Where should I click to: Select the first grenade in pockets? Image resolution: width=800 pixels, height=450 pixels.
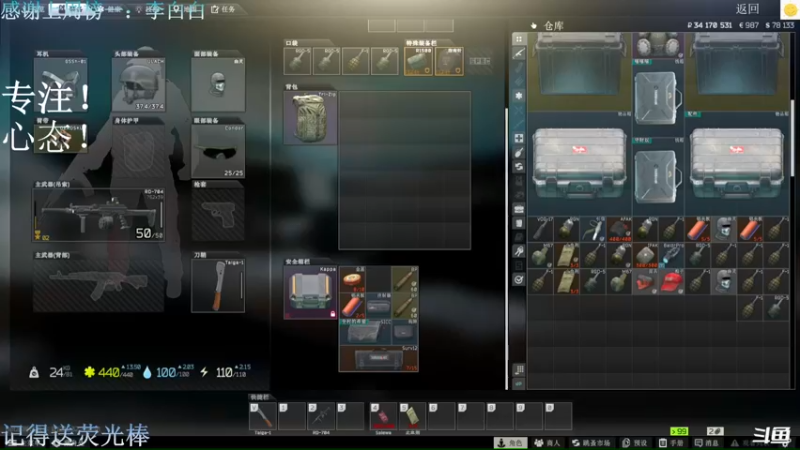coord(297,61)
